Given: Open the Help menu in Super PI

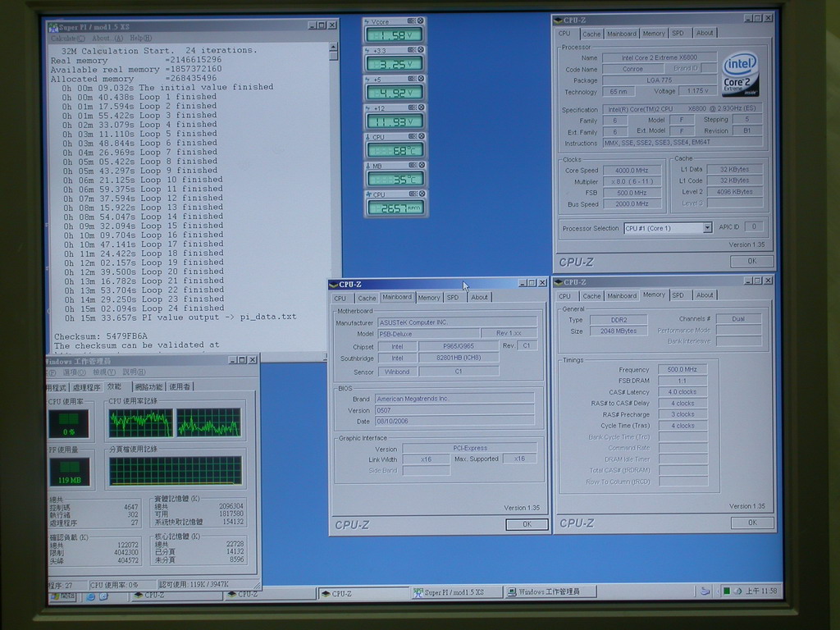Looking at the screenshot, I should click(x=141, y=39).
